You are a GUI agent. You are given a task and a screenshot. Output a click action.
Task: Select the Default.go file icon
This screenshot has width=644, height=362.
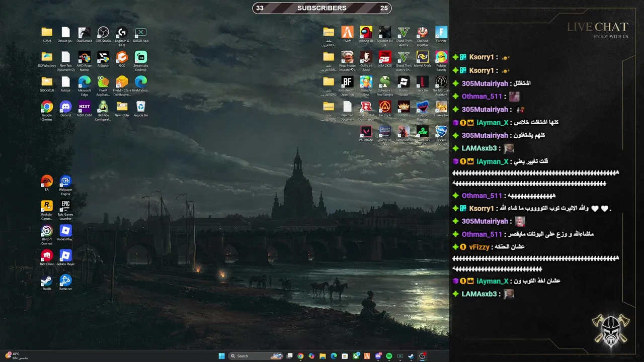tap(65, 35)
